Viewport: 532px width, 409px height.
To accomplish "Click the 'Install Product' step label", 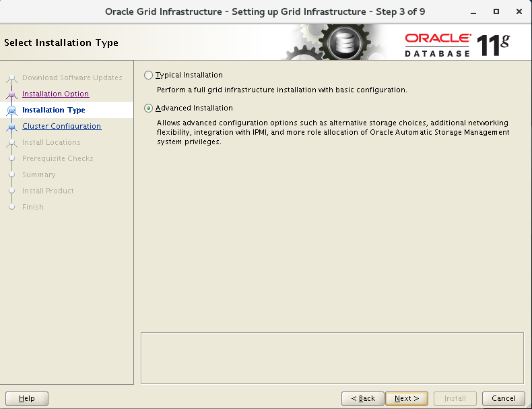I will pos(48,191).
